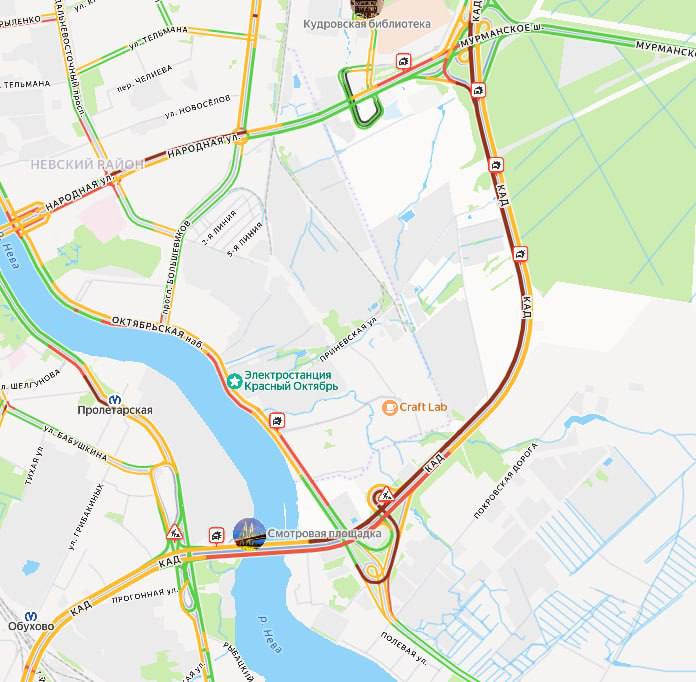Image resolution: width=696 pixels, height=682 pixels.
Task: Open the accident marker on Октябрьская набережная
Action: point(277,420)
